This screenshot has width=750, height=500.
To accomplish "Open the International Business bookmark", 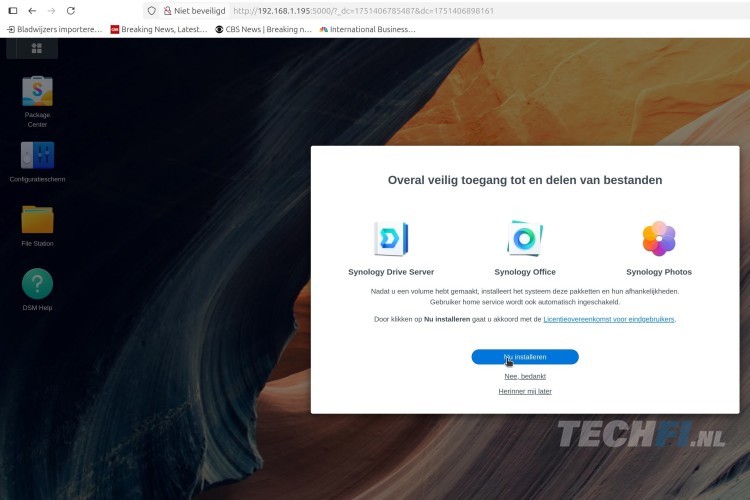I will [367, 29].
